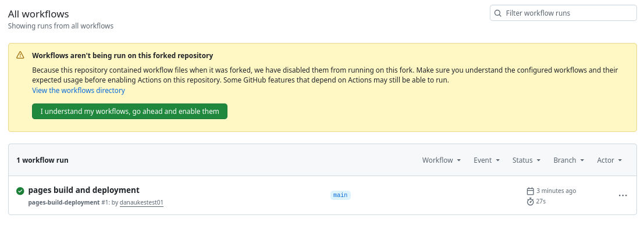Click the stopwatch icon next to 27s
Image resolution: width=644 pixels, height=229 pixels.
pyautogui.click(x=530, y=202)
